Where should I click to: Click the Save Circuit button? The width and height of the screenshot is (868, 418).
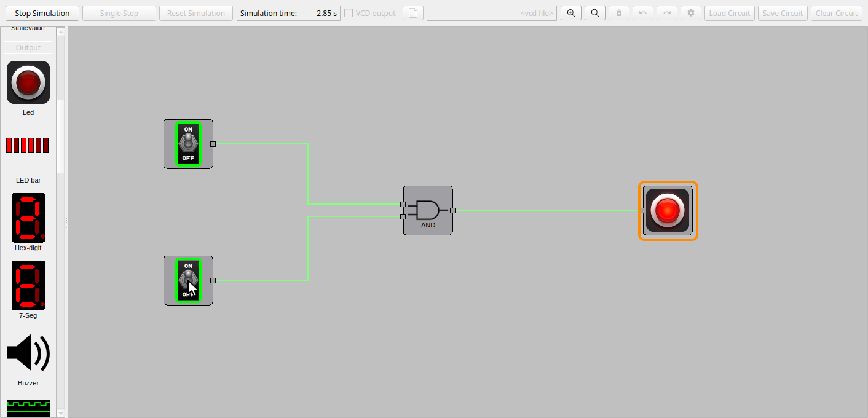coord(783,14)
